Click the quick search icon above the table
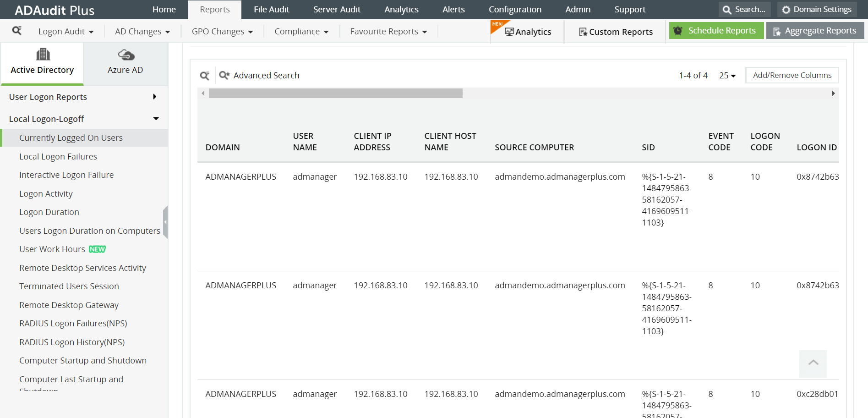Viewport: 868px width, 418px height. [x=205, y=75]
